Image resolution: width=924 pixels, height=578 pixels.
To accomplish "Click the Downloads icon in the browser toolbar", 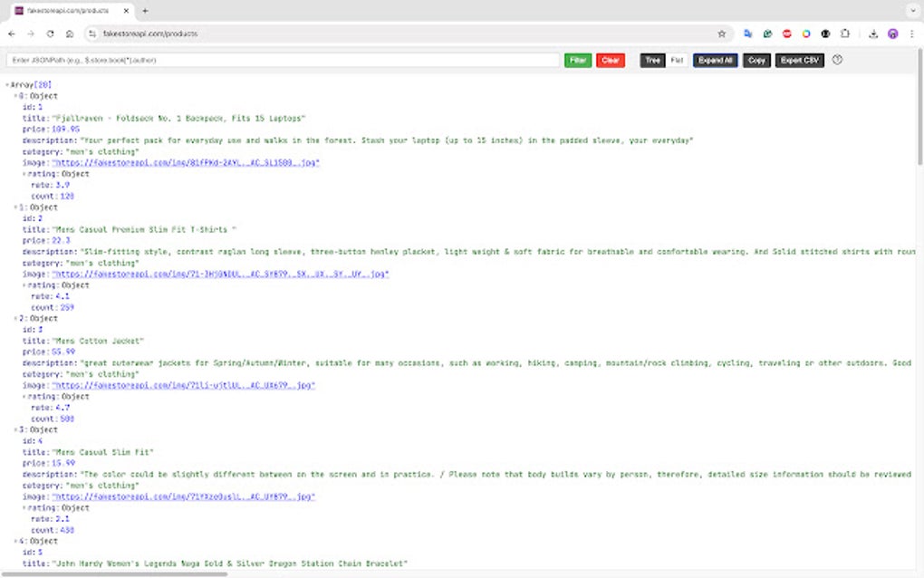I will coord(872,34).
